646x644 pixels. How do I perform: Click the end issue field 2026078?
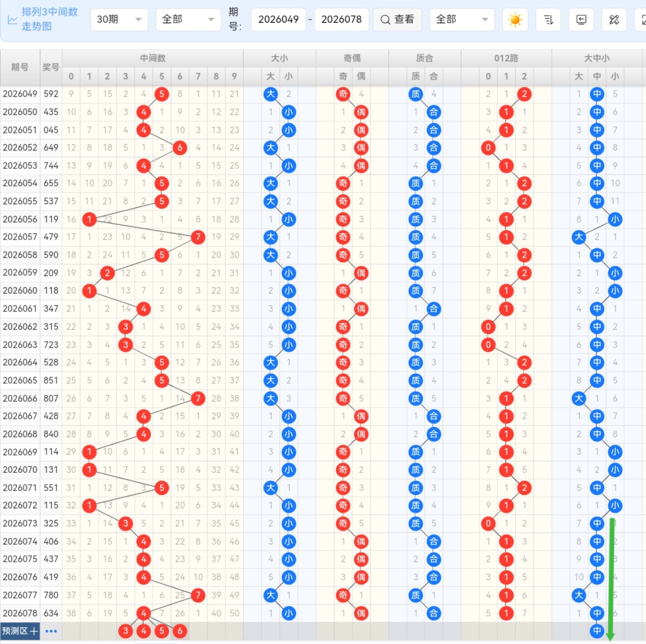341,20
